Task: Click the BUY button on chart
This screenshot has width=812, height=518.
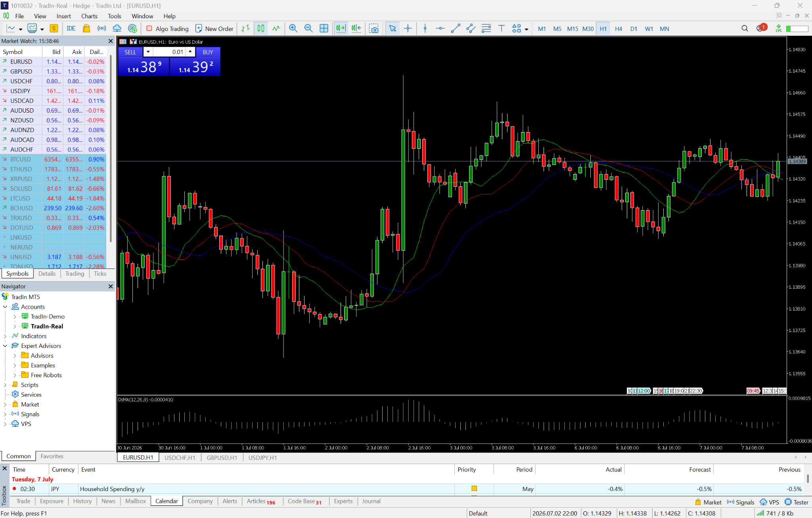Action: (208, 52)
